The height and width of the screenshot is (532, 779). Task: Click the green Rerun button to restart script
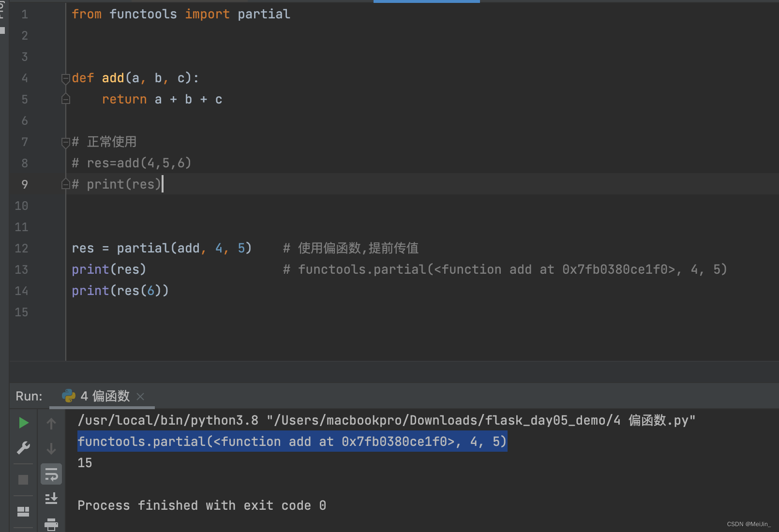tap(23, 423)
